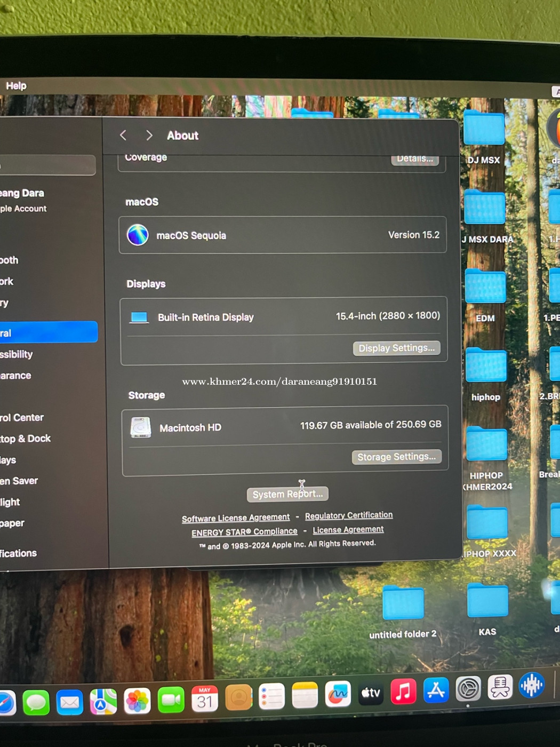Open Calendar icon in dock
The height and width of the screenshot is (747, 560).
coord(205,698)
